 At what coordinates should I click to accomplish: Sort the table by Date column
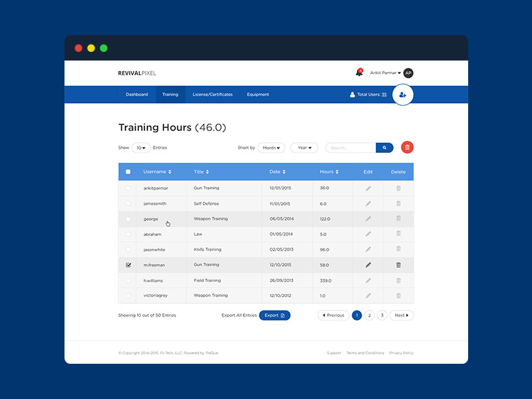pos(277,172)
